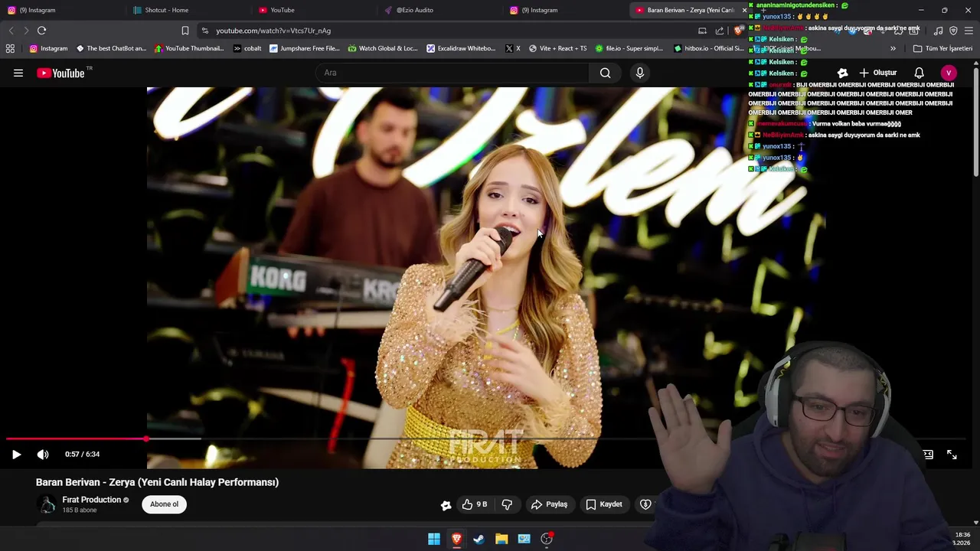Save video with the Kaydet button
Viewport: 980px width, 551px height.
click(x=604, y=504)
